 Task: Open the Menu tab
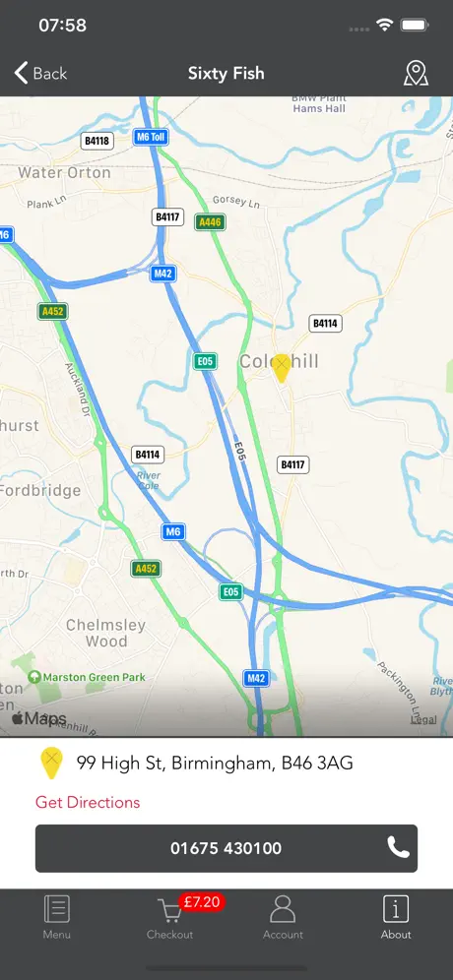56,917
